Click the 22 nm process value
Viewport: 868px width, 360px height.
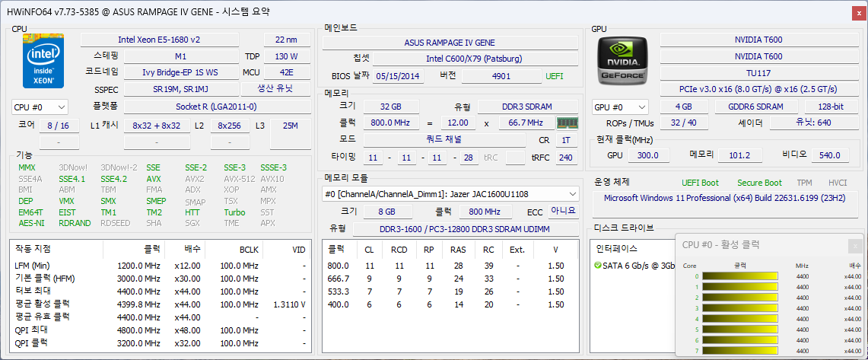pos(287,40)
